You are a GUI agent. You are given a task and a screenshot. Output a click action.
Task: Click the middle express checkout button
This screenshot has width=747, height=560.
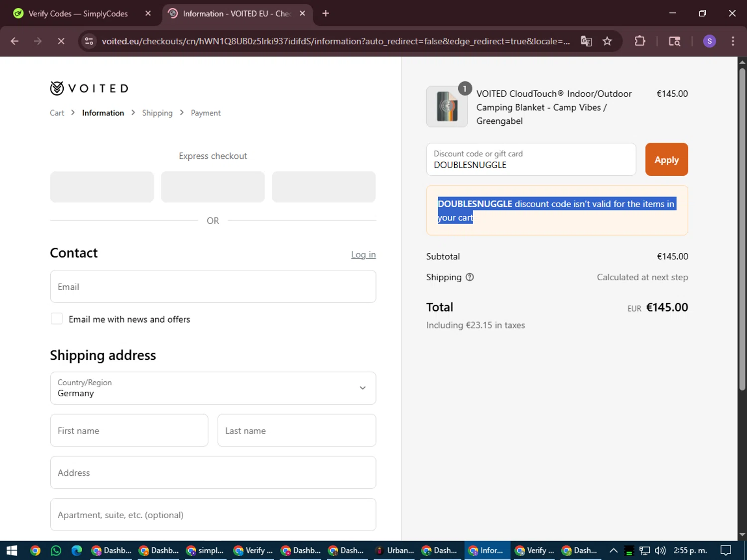tap(213, 187)
